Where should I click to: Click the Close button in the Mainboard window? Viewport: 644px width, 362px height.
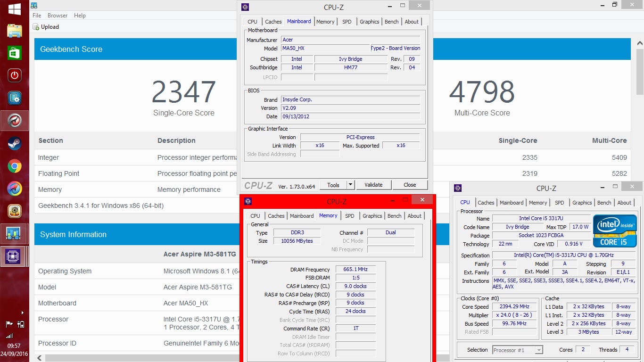[x=410, y=185]
